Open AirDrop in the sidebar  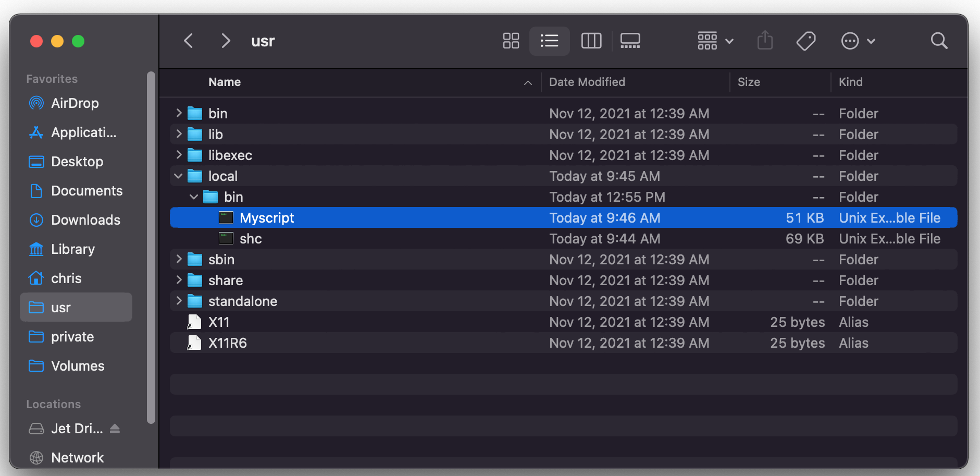(x=76, y=103)
